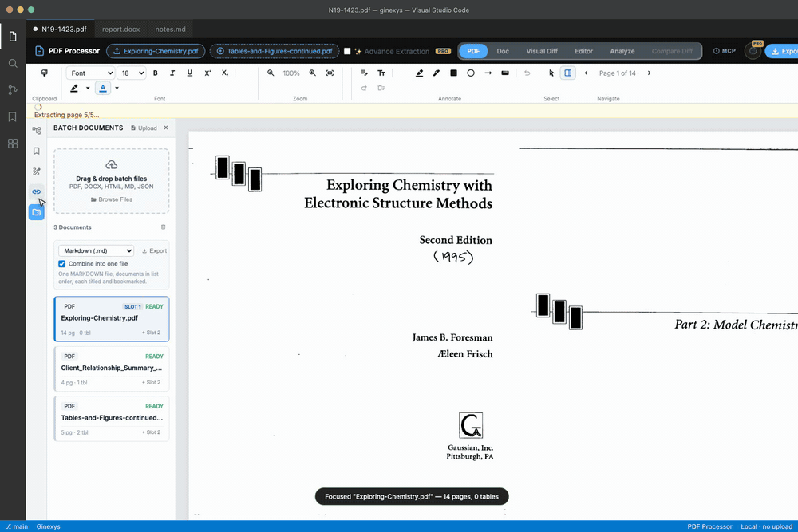798x532 pixels.
Task: Close the Batch Documents panel
Action: (x=166, y=128)
